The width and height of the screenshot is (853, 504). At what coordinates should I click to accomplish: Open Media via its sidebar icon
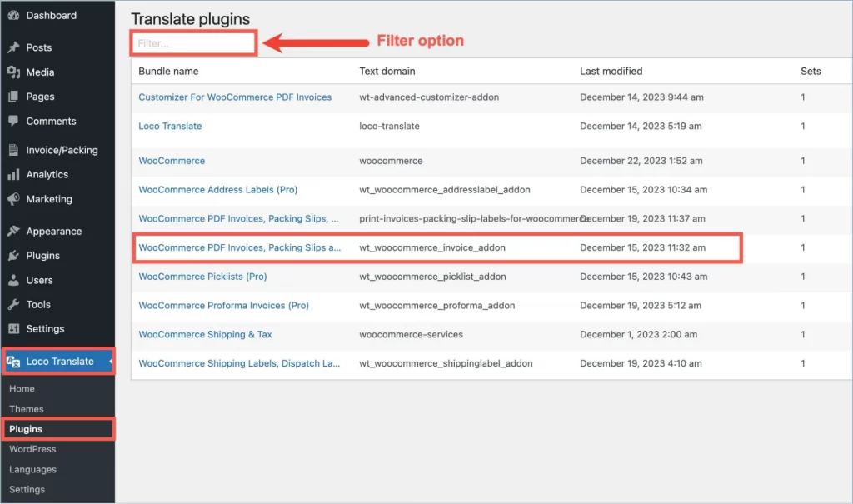pos(13,72)
